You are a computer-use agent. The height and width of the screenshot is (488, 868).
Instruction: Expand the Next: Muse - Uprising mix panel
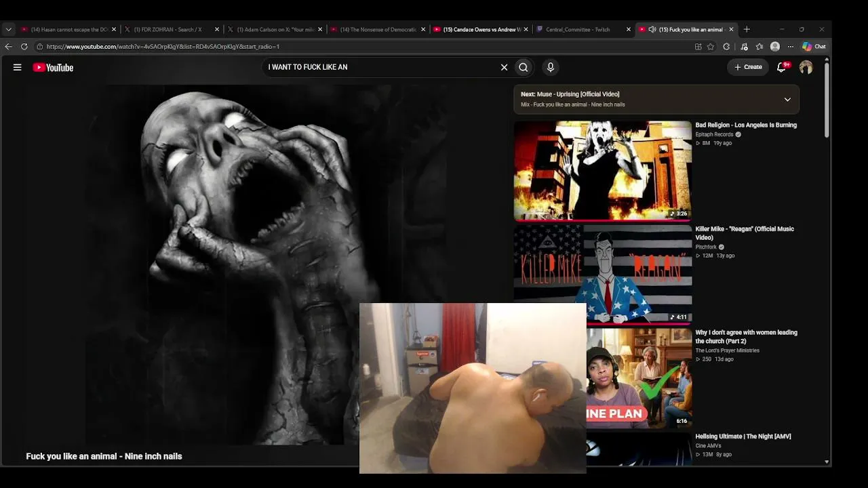point(787,100)
